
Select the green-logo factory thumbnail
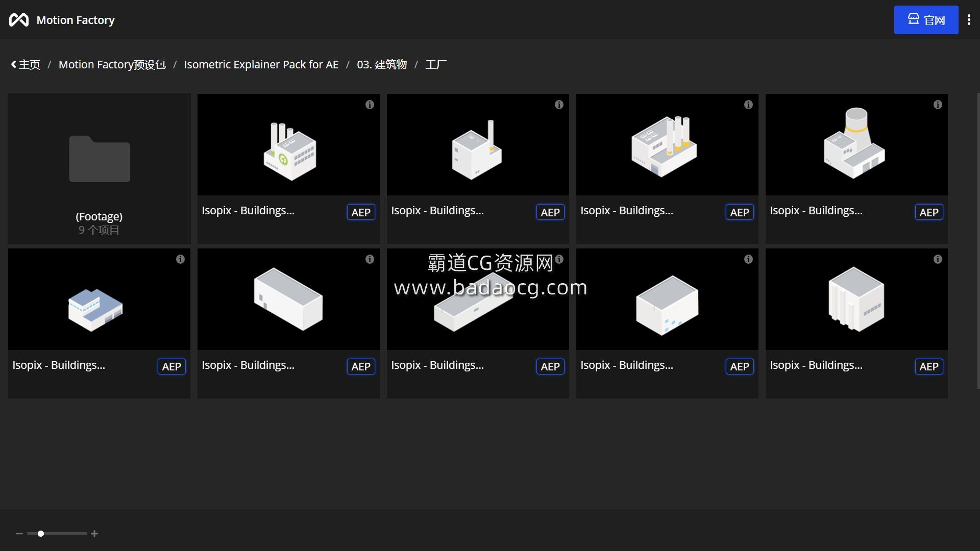pos(288,145)
